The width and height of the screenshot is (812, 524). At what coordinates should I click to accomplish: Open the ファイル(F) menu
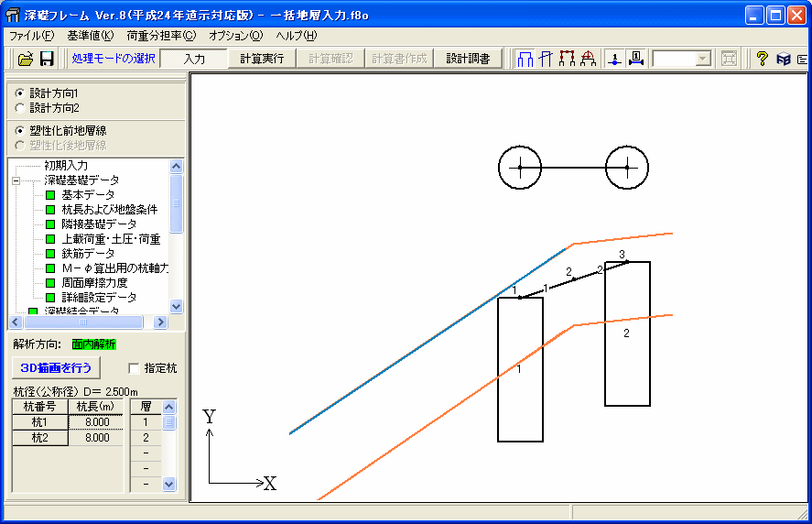(x=32, y=36)
